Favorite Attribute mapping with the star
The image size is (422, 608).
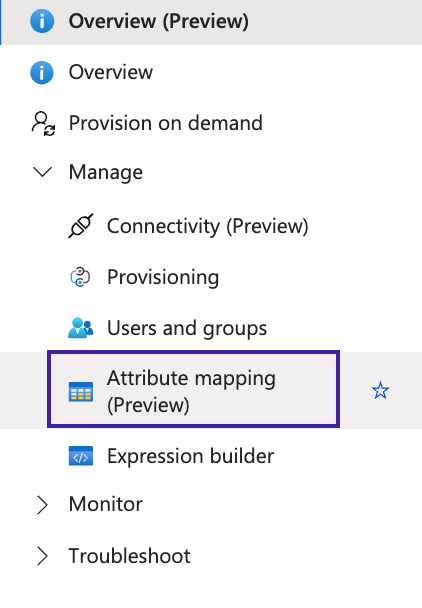tap(380, 390)
